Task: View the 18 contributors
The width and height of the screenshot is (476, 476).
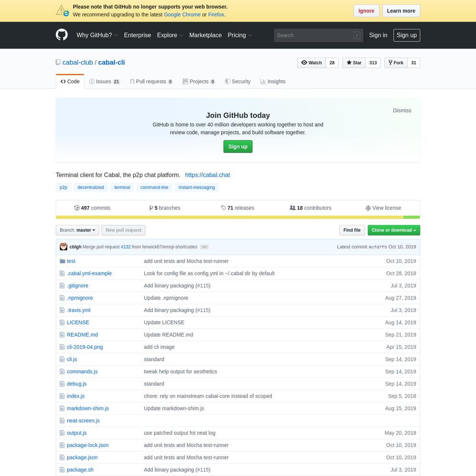Action: [x=310, y=208]
